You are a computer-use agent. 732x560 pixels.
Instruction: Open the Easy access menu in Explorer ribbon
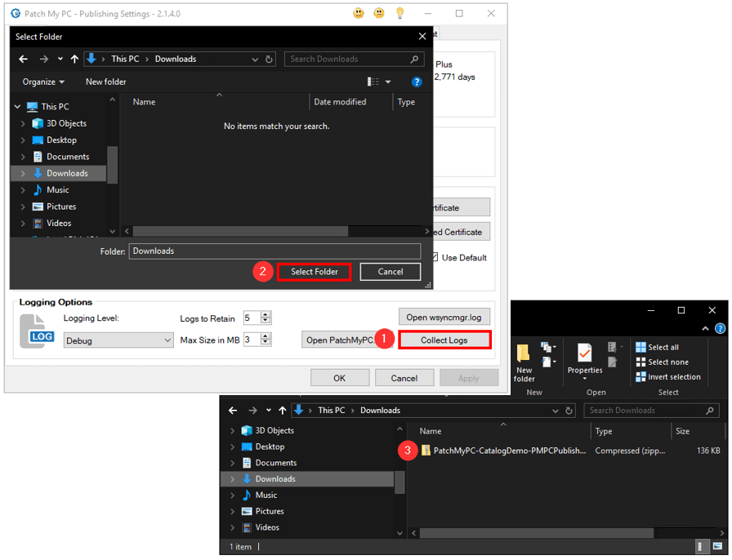(548, 362)
